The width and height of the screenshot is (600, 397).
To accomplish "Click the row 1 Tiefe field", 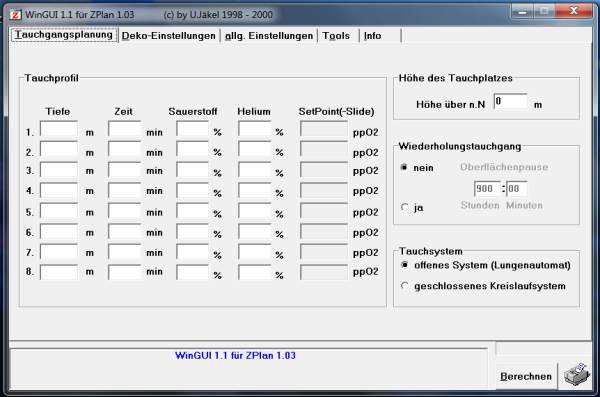I will [x=59, y=129].
